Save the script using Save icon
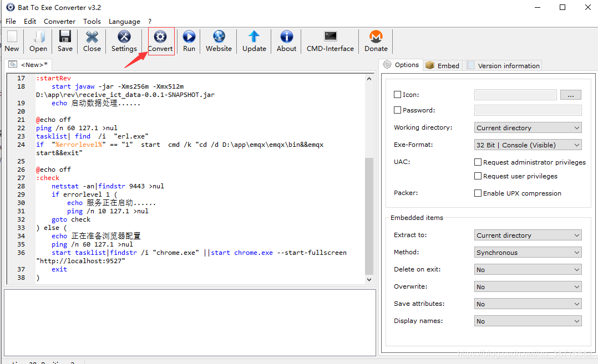Image resolution: width=598 pixels, height=364 pixels. coord(65,37)
